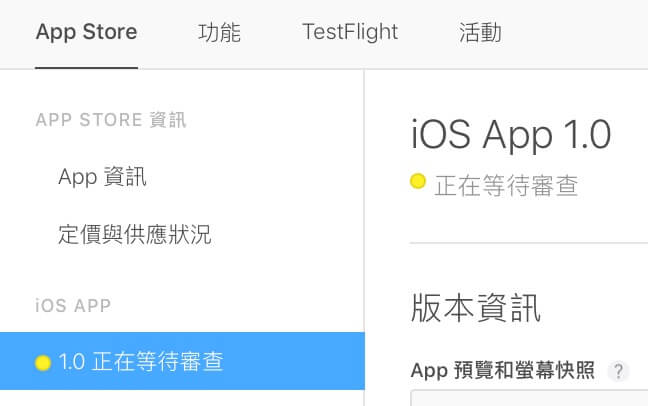Click the yellow dot beside 1.0 in the sidebar
648x406 pixels.
[x=43, y=363]
